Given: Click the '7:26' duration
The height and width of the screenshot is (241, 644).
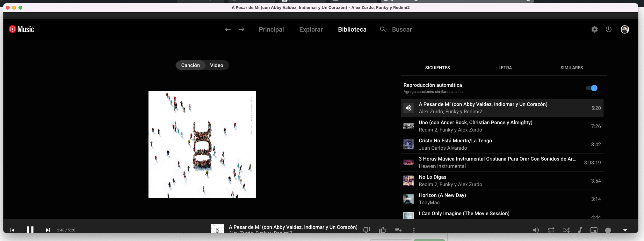Looking at the screenshot, I should coord(596,126).
